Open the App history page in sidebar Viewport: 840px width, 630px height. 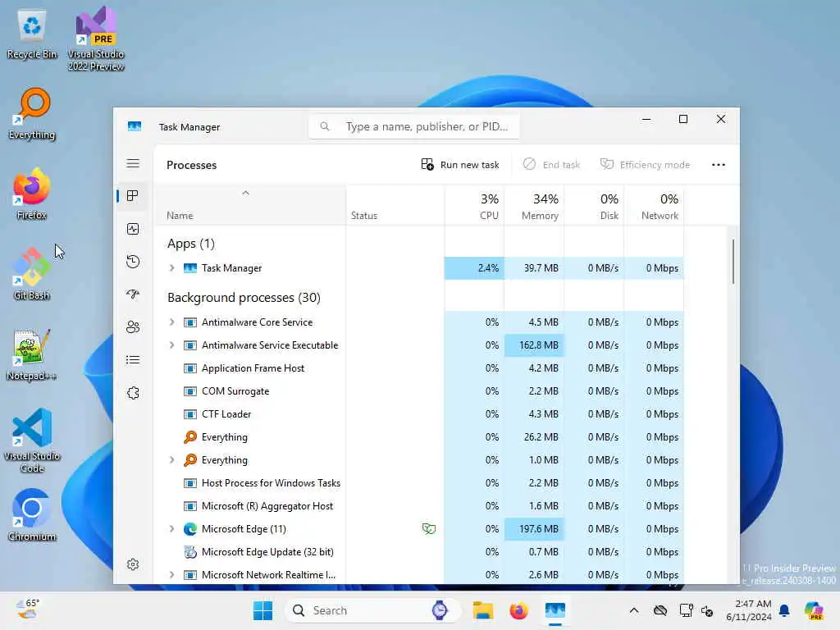pyautogui.click(x=133, y=262)
